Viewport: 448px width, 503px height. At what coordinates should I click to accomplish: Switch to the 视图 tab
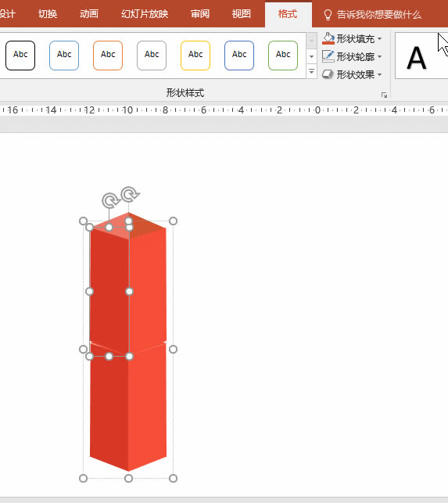[x=241, y=14]
